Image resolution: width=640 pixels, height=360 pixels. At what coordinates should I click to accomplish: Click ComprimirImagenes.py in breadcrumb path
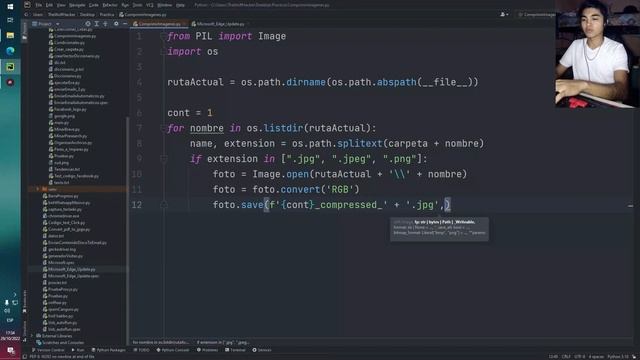[x=143, y=15]
